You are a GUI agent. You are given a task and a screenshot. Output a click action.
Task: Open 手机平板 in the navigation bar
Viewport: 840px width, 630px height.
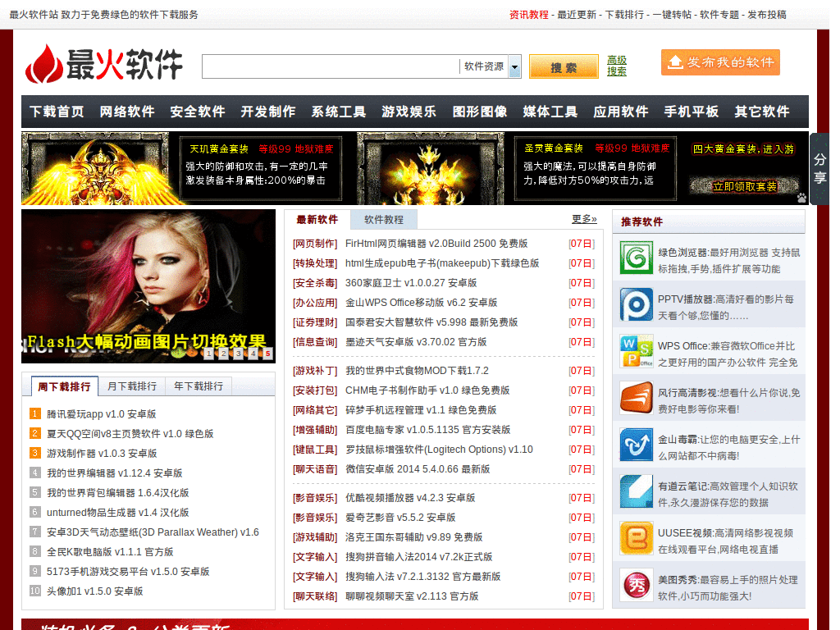(x=691, y=112)
